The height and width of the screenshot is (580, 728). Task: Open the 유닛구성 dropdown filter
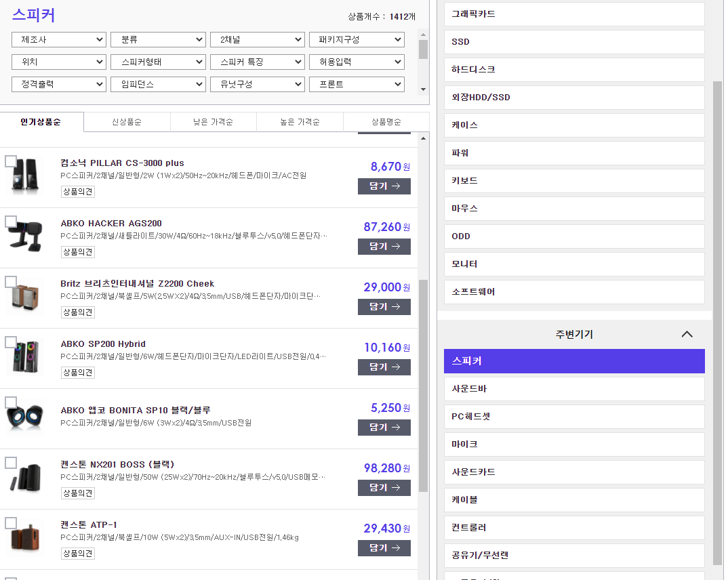pos(257,84)
